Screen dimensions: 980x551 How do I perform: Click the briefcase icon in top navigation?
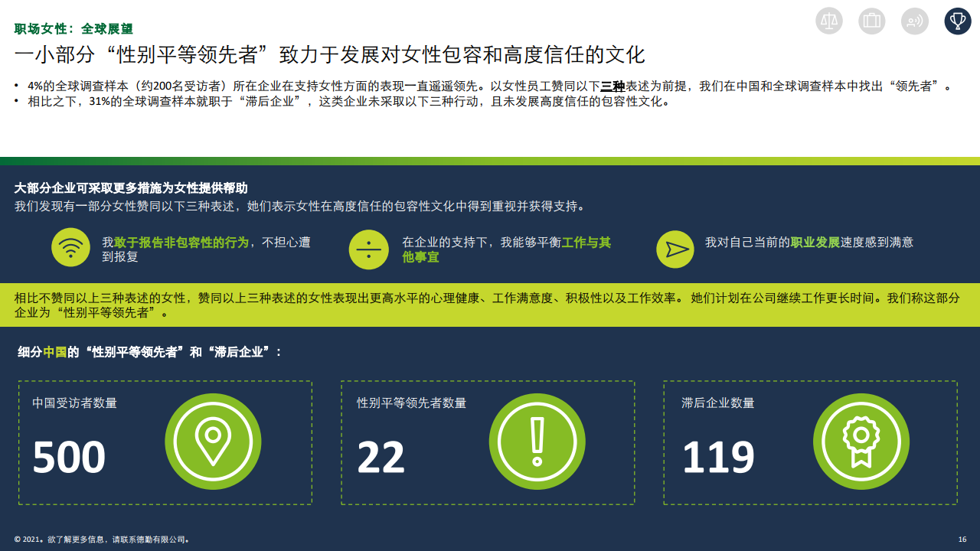[x=871, y=21]
